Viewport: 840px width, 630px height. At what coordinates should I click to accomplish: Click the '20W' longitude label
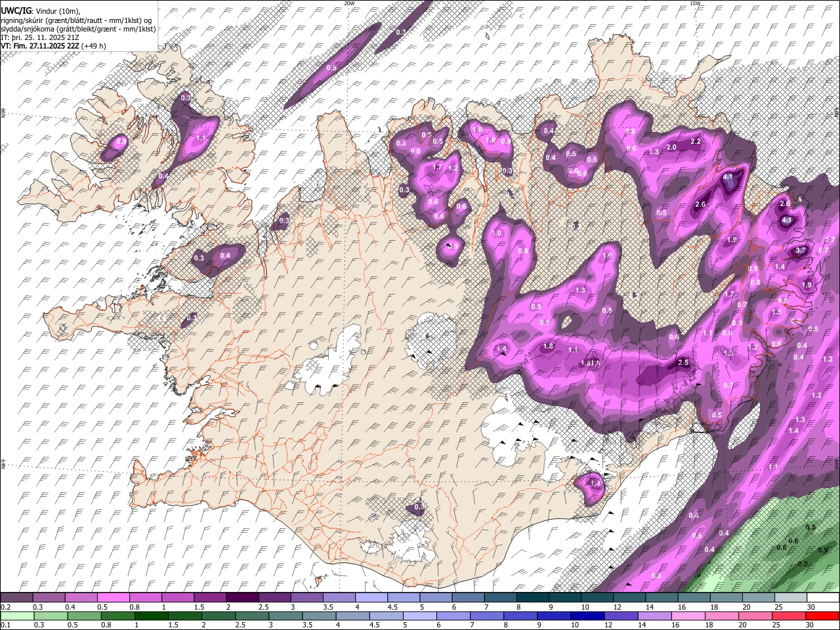pyautogui.click(x=349, y=3)
